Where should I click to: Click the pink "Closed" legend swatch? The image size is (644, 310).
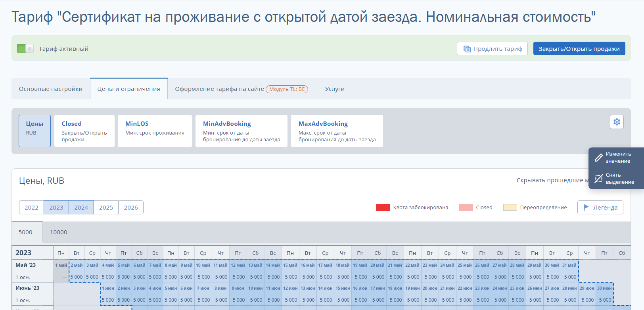click(466, 207)
